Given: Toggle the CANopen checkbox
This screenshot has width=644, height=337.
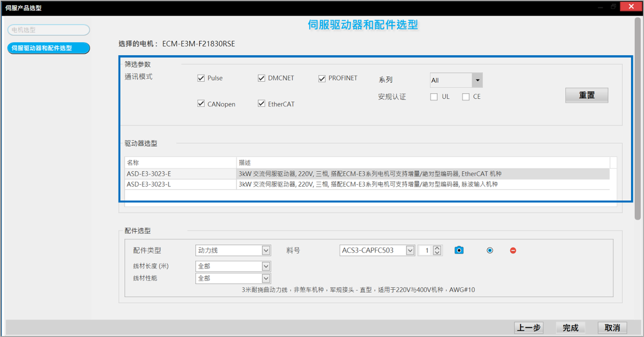Looking at the screenshot, I should tap(201, 104).
